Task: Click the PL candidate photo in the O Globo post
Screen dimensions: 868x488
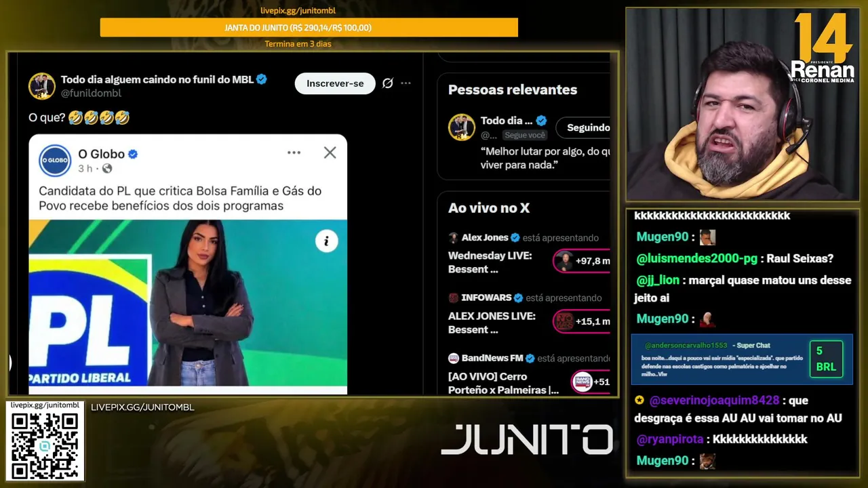Action: click(x=188, y=302)
